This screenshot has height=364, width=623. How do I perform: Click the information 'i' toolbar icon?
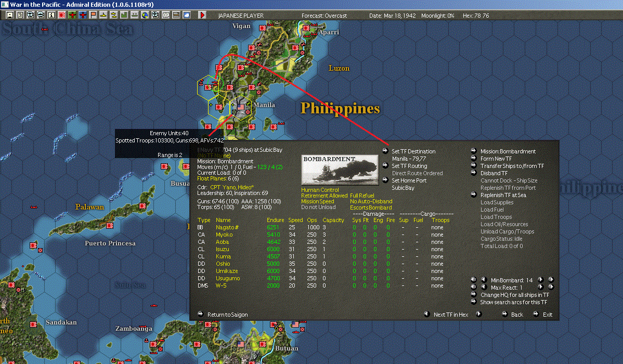click(x=51, y=15)
